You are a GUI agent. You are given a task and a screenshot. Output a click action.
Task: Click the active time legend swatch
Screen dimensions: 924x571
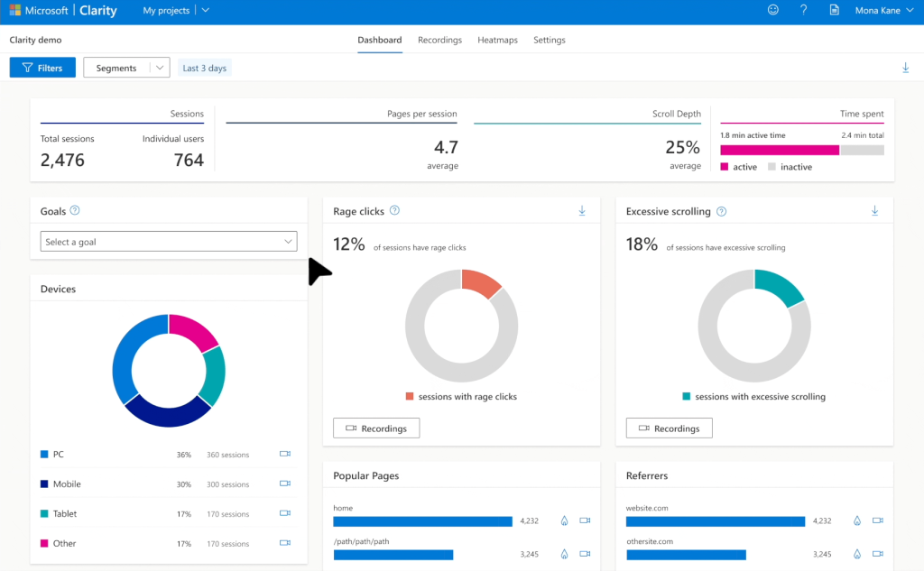pos(725,167)
